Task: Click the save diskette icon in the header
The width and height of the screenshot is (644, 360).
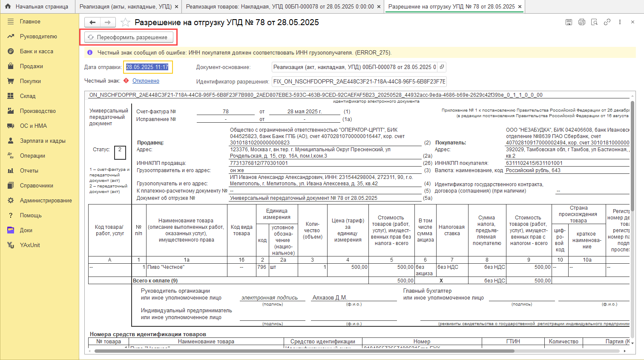Action: tap(569, 22)
